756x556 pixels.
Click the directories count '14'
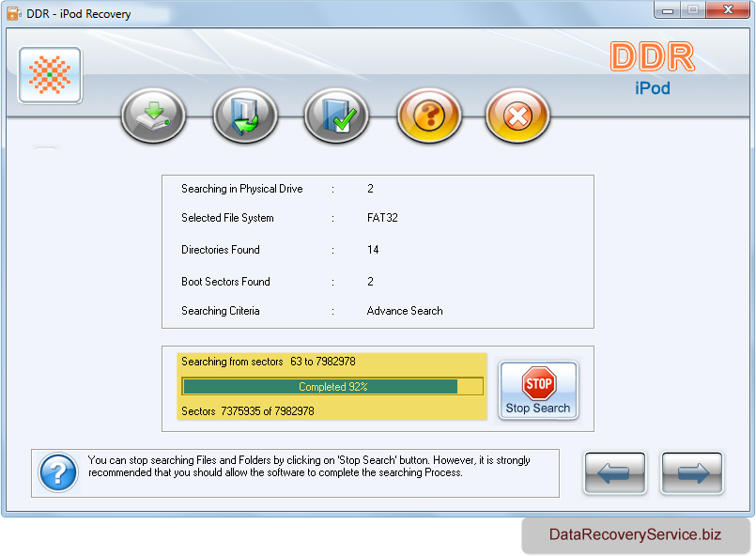(x=373, y=250)
